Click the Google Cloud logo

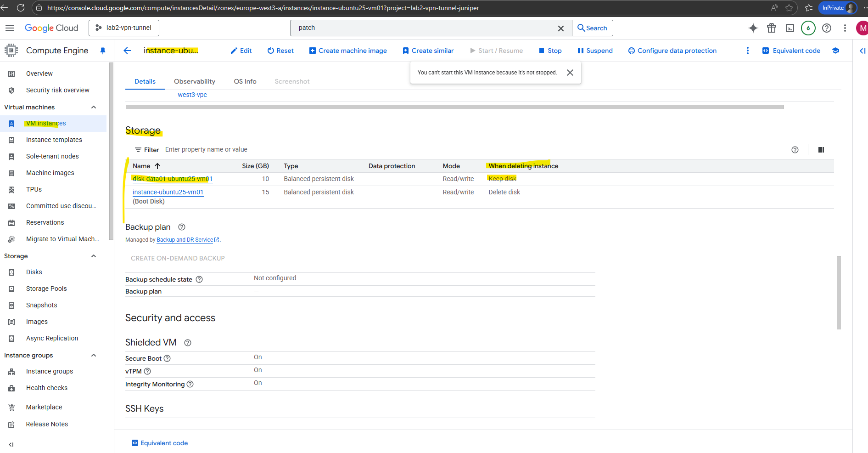(x=51, y=28)
